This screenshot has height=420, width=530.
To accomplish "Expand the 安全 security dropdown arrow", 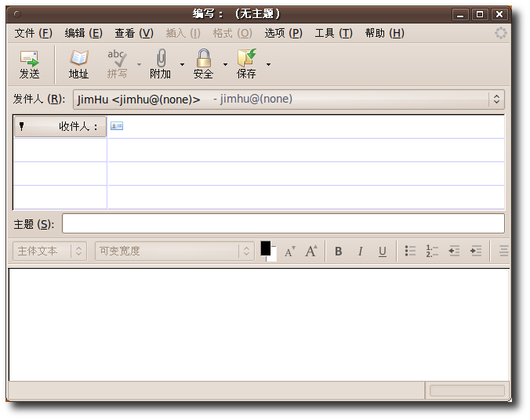I will [226, 64].
